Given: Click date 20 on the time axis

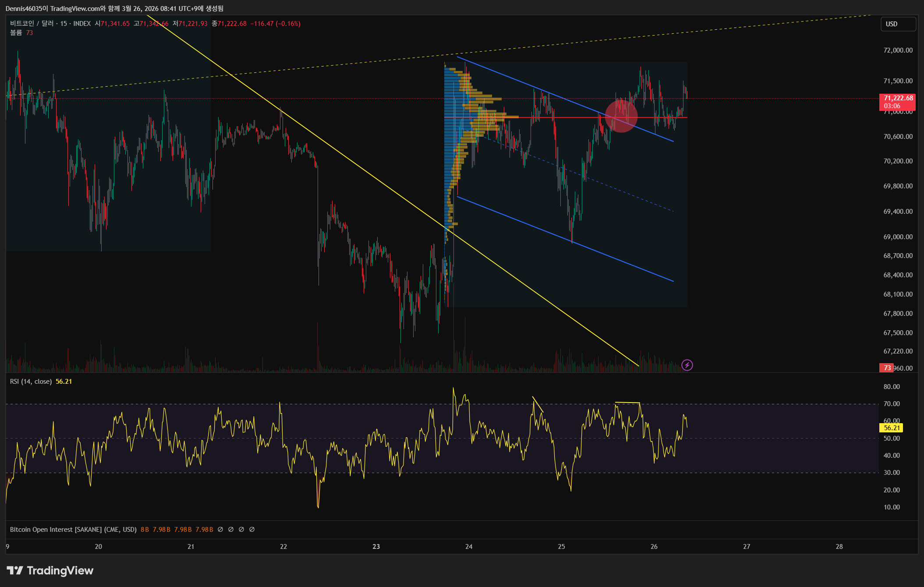Looking at the screenshot, I should 99,547.
